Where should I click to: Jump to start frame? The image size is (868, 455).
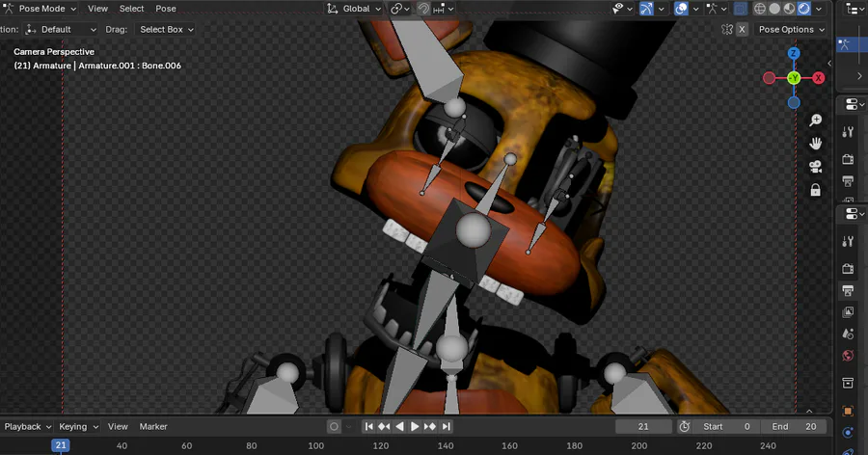click(368, 427)
